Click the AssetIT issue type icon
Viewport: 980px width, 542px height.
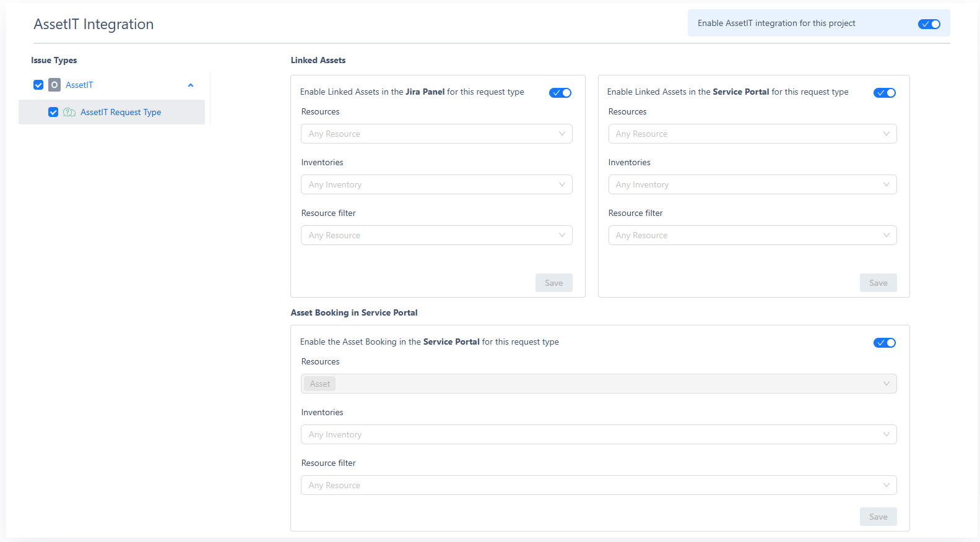pyautogui.click(x=54, y=85)
